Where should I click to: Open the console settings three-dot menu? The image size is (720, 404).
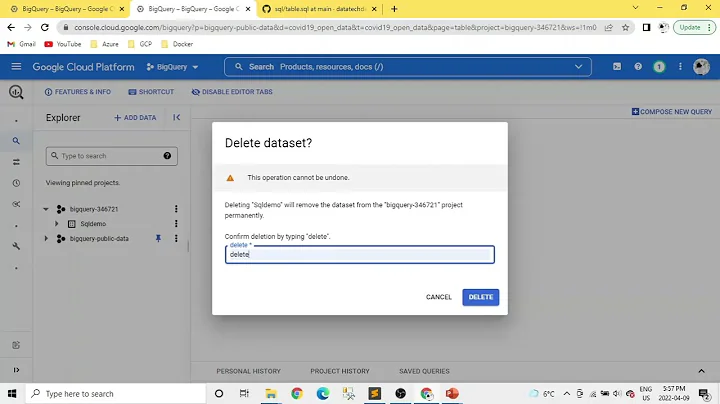(x=680, y=67)
